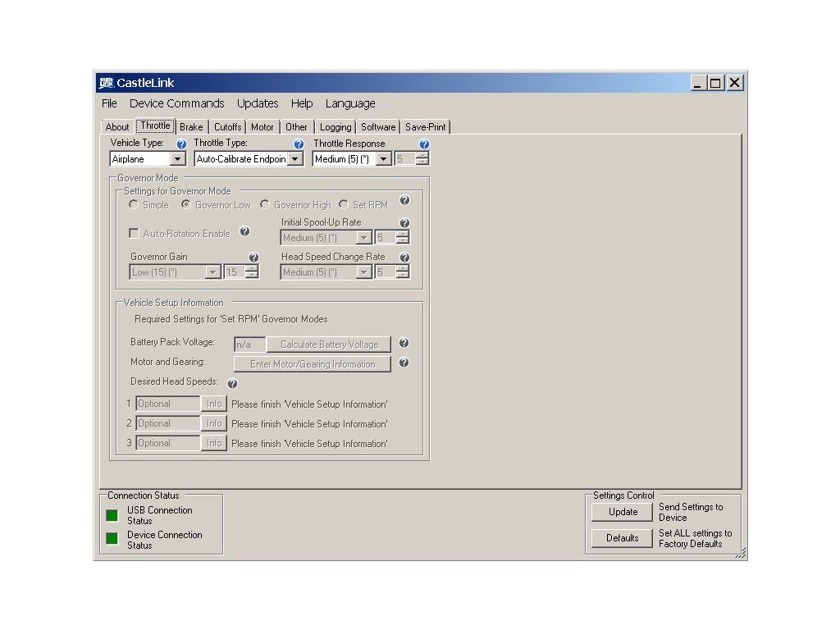Open help for Governor Gain
Screen dimensions: 840x630
(253, 258)
